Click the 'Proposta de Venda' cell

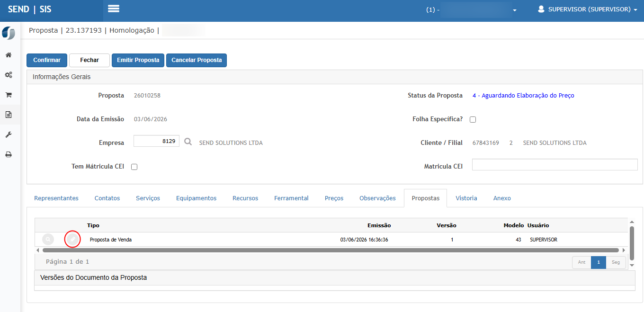tap(111, 240)
